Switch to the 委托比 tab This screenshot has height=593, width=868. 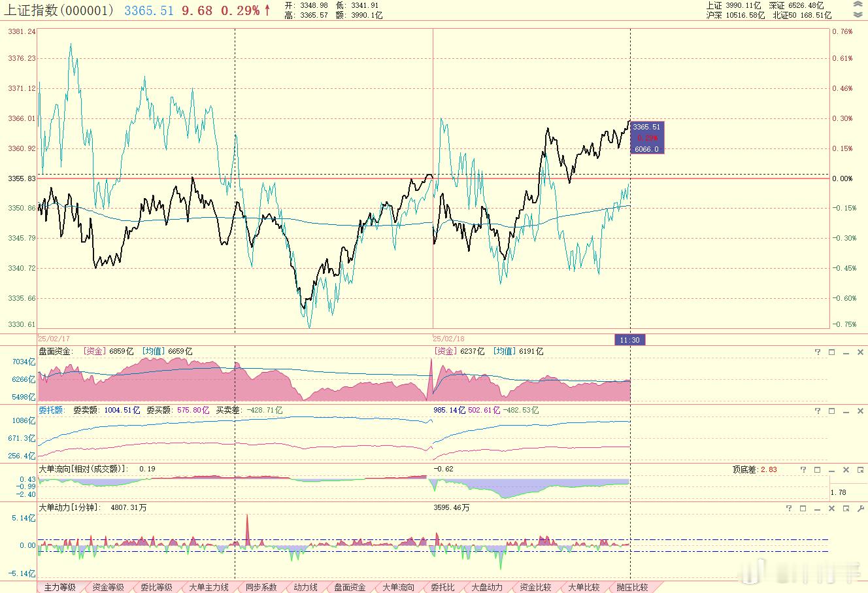[x=443, y=587]
